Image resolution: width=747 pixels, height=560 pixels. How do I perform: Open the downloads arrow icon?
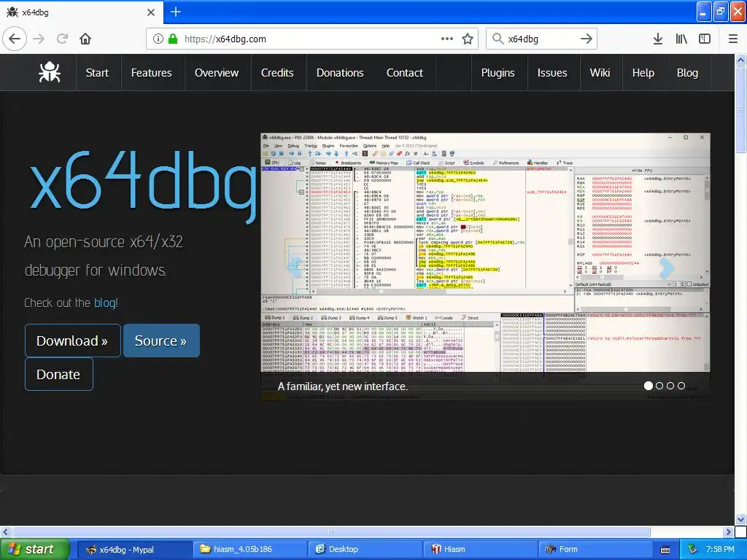tap(658, 39)
